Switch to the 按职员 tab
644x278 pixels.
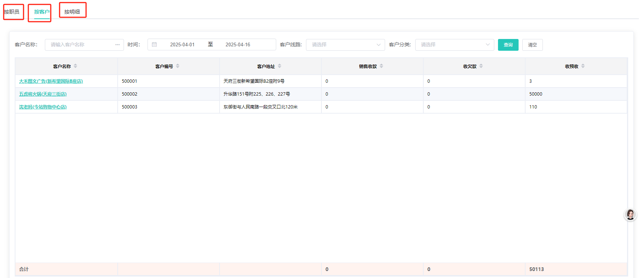[x=12, y=12]
